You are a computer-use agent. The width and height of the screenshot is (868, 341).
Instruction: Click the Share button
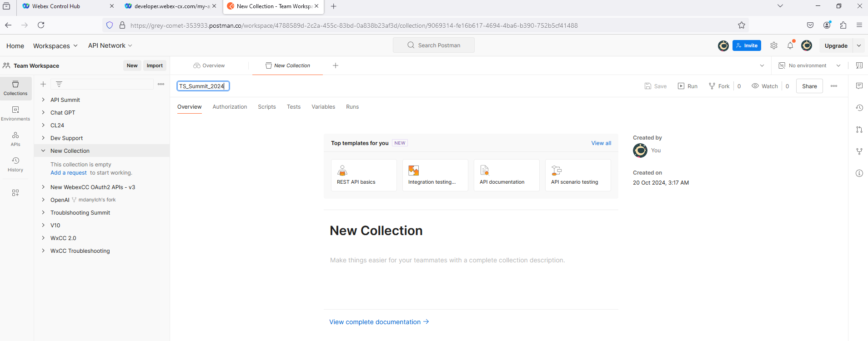809,86
